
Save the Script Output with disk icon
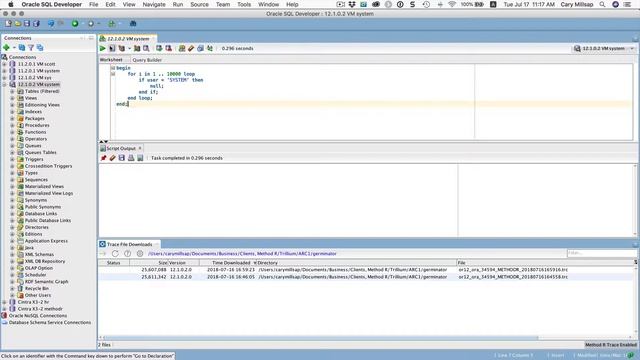(x=122, y=158)
